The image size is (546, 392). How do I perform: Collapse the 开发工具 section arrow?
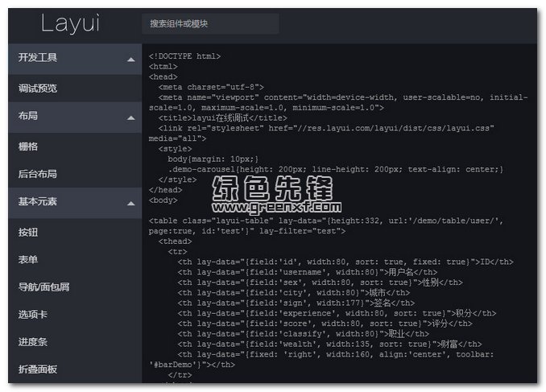[x=131, y=60]
